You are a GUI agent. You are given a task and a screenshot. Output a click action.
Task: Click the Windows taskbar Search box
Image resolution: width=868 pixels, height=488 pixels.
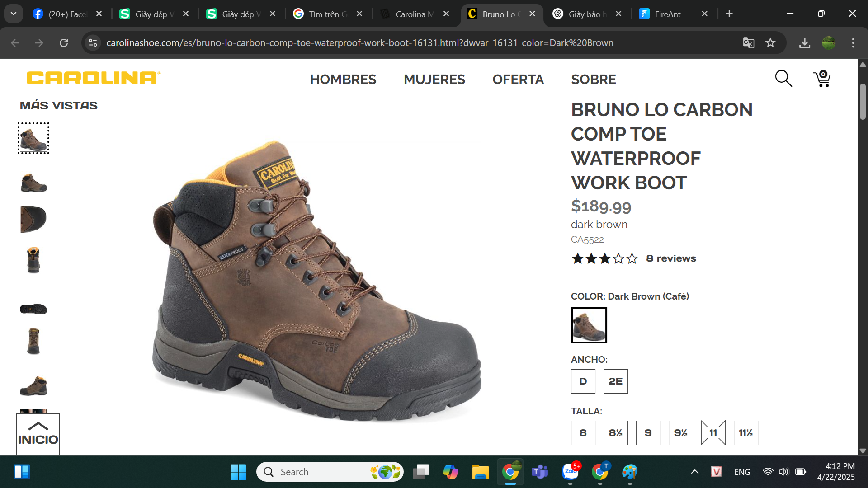coord(330,472)
